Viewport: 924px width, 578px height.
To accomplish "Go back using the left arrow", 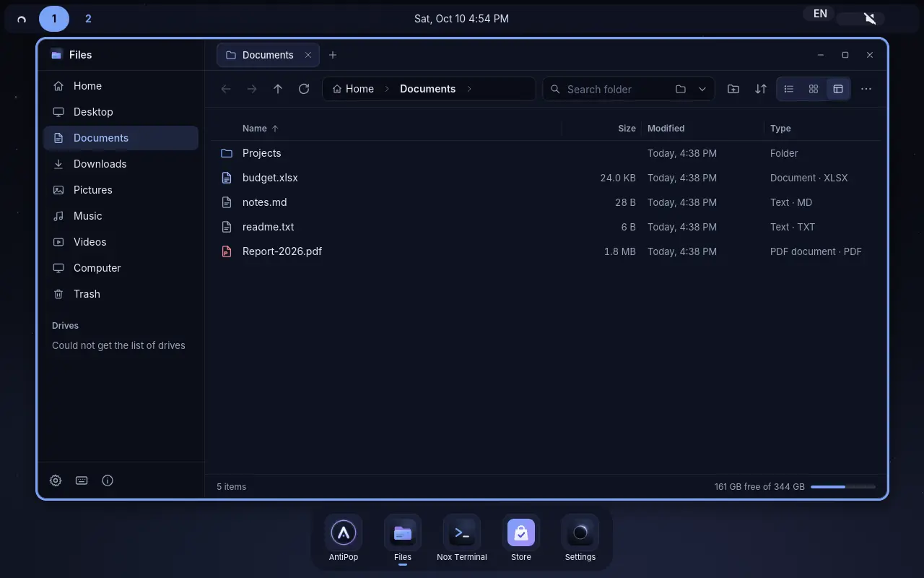I will pos(226,89).
